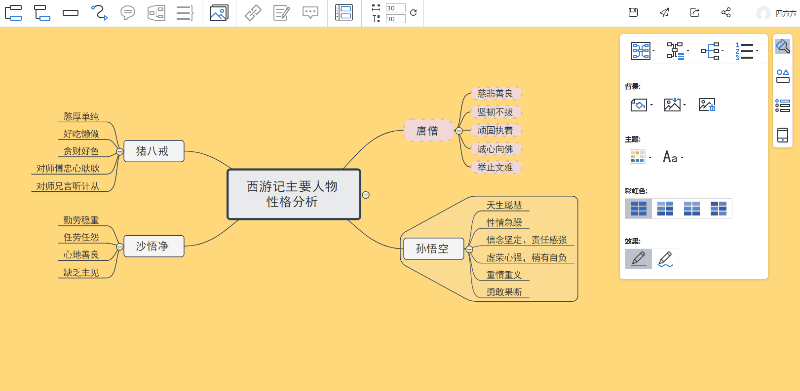This screenshot has height=391, width=800.
Task: Insert a subtopic from the toolbar
Action: (42, 12)
